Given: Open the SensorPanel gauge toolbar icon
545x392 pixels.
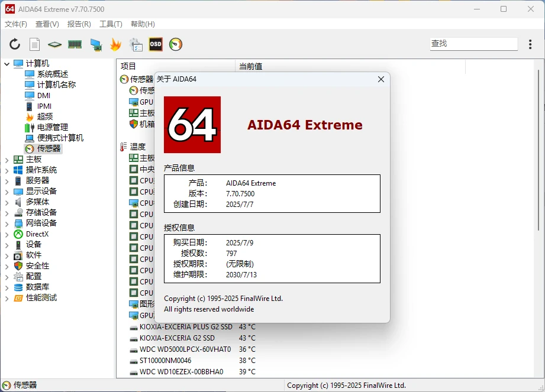Looking at the screenshot, I should pos(176,44).
